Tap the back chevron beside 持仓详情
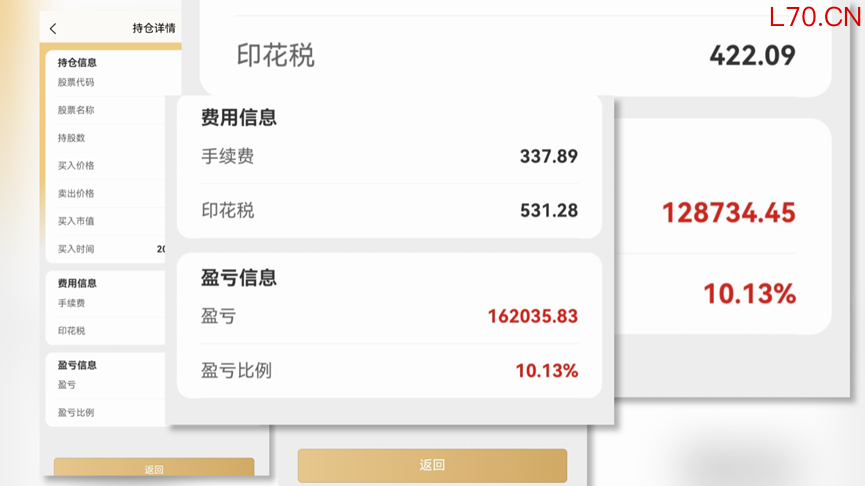This screenshot has width=865, height=486. (x=53, y=29)
